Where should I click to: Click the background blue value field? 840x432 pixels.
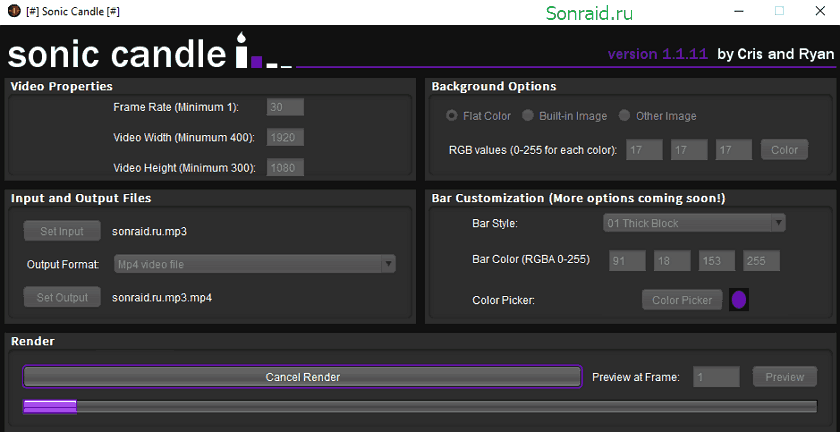click(734, 150)
